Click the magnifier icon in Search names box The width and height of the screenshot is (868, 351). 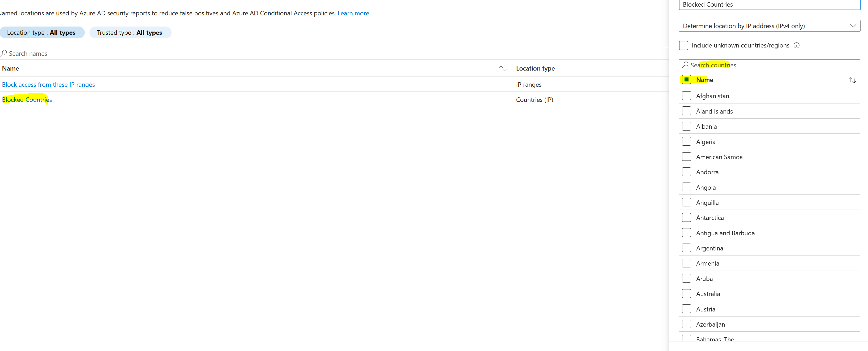coord(4,53)
